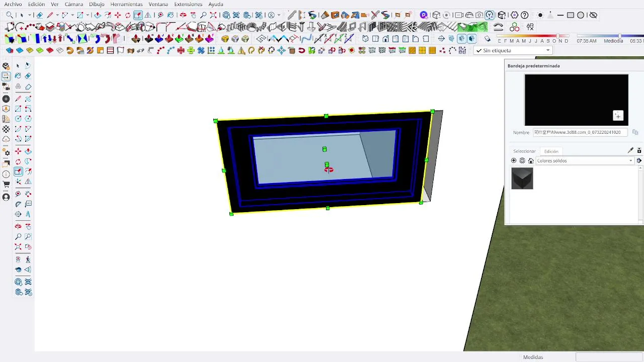Open the search magnifier at toolbar start
This screenshot has width=644, height=362.
click(10, 15)
